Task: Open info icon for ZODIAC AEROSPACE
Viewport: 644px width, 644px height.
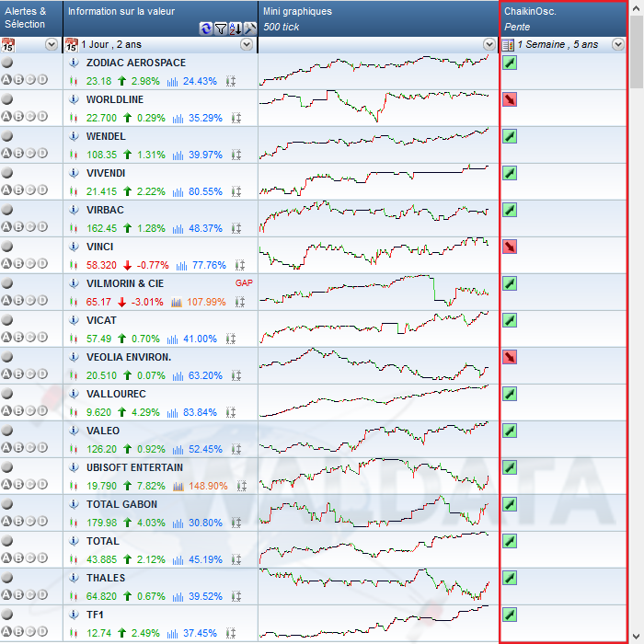Action: [74, 63]
